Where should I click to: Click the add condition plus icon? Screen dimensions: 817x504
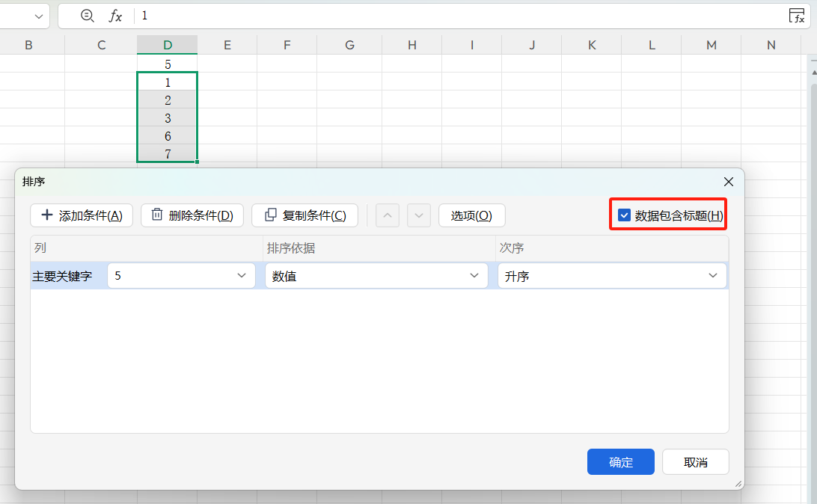coord(46,215)
